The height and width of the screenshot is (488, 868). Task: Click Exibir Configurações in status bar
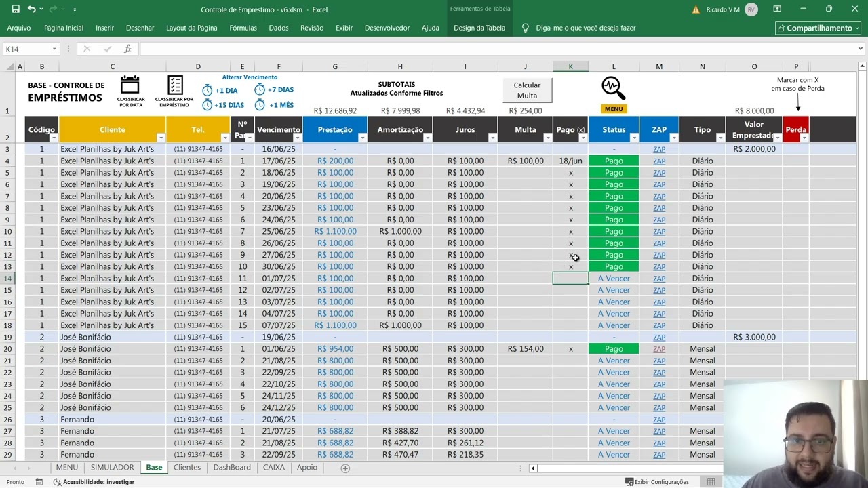(x=657, y=482)
